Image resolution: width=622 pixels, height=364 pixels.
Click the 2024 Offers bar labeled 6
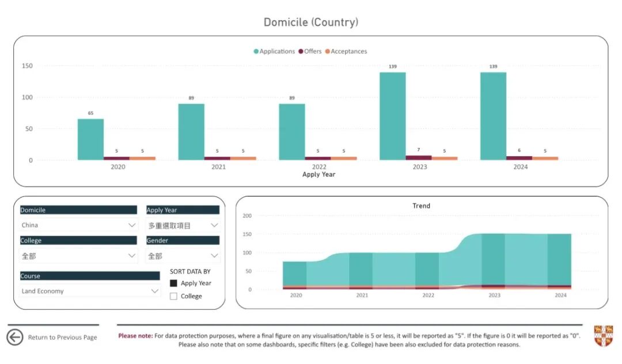point(519,158)
